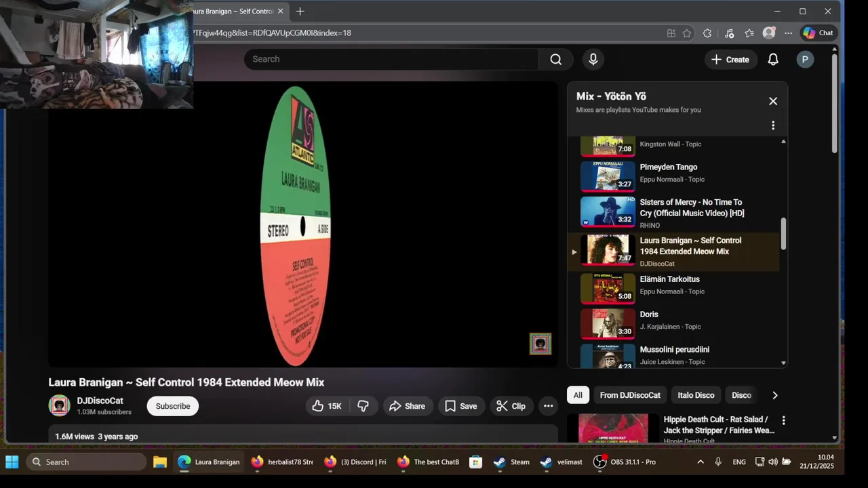Open Microsoft Store from the taskbar
Image resolution: width=868 pixels, height=488 pixels.
[x=476, y=462]
